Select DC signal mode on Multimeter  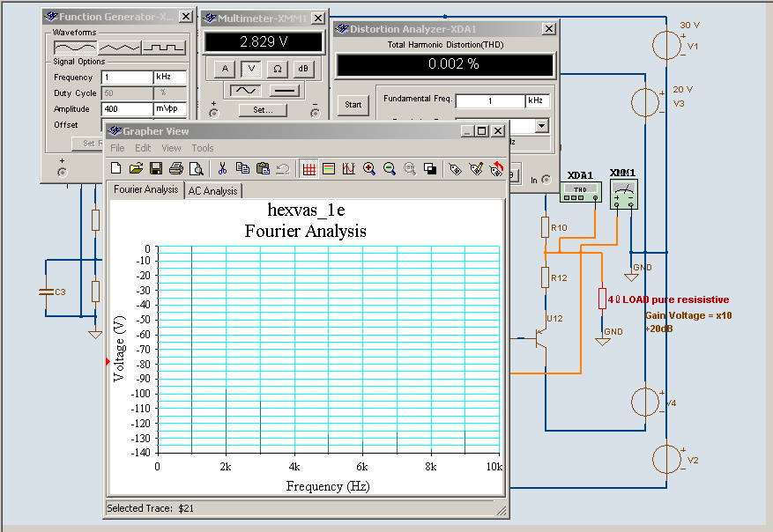(x=285, y=90)
